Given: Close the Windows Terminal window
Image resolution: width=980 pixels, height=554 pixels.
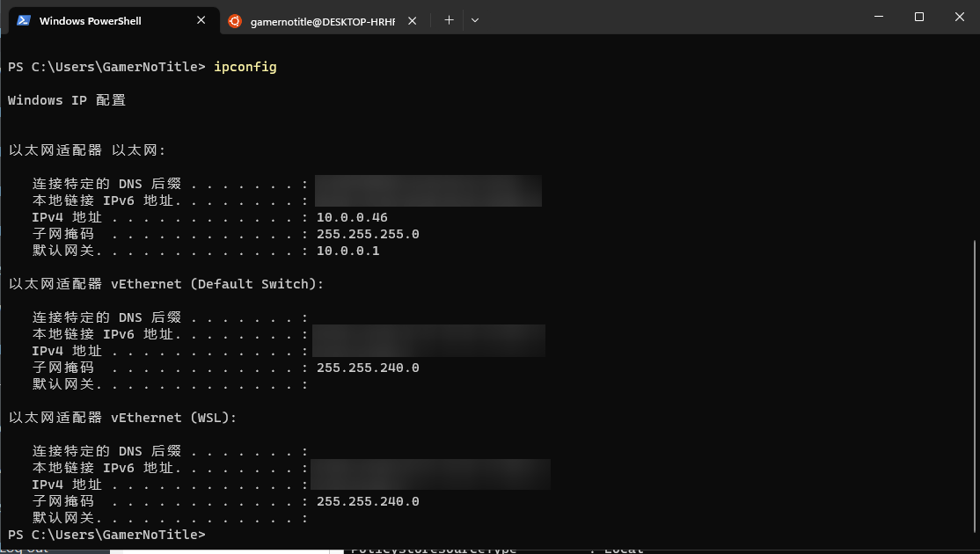Looking at the screenshot, I should tap(960, 17).
